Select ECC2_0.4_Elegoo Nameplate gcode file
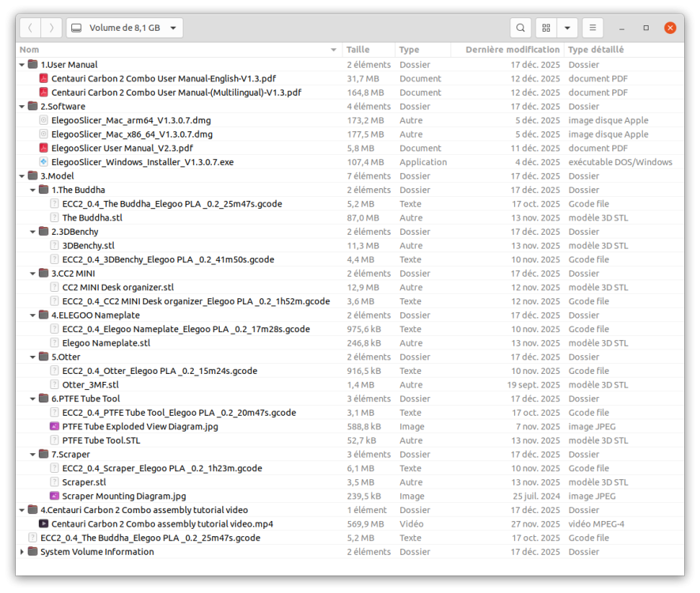Viewport: 700px width, 593px height. 186,329
